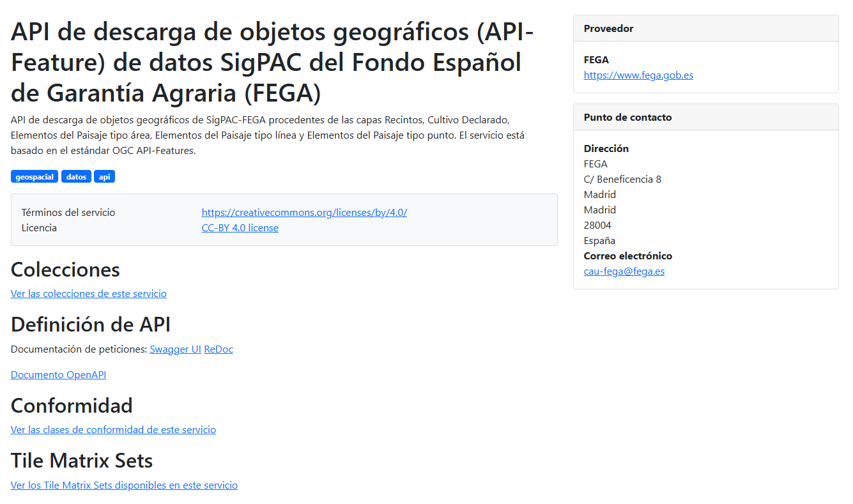This screenshot has width=853, height=504.
Task: Open the www.fega.gob.es provider link
Action: 638,75
